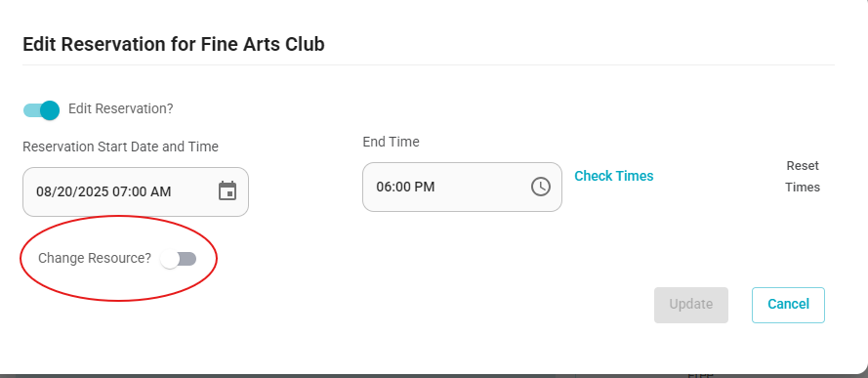This screenshot has width=868, height=378.
Task: Select the 06:00 PM End Time field
Action: pos(462,187)
